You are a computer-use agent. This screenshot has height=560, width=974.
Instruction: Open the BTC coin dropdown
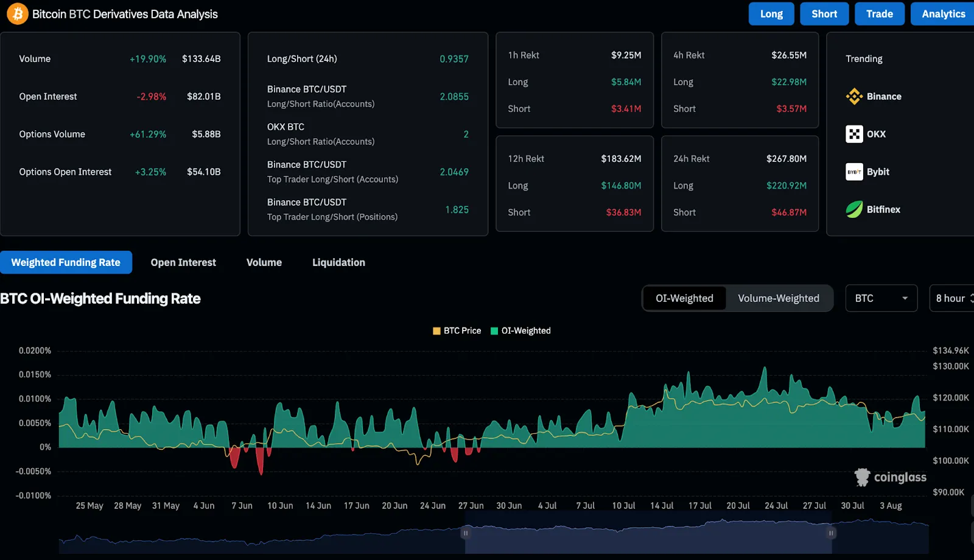coord(881,298)
